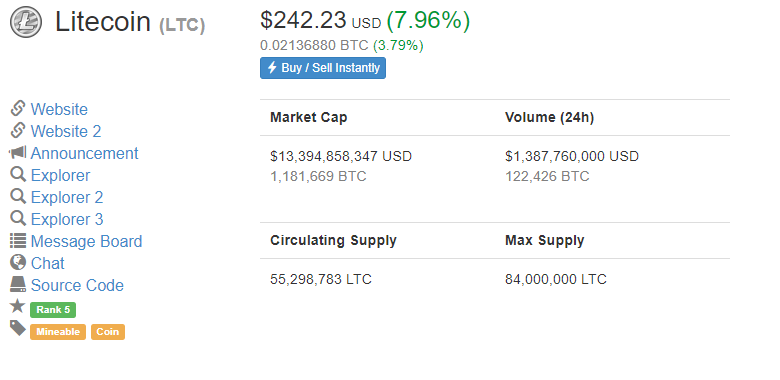The width and height of the screenshot is (780, 380).
Task: Click the $242.23 USD price text
Action: click(320, 21)
